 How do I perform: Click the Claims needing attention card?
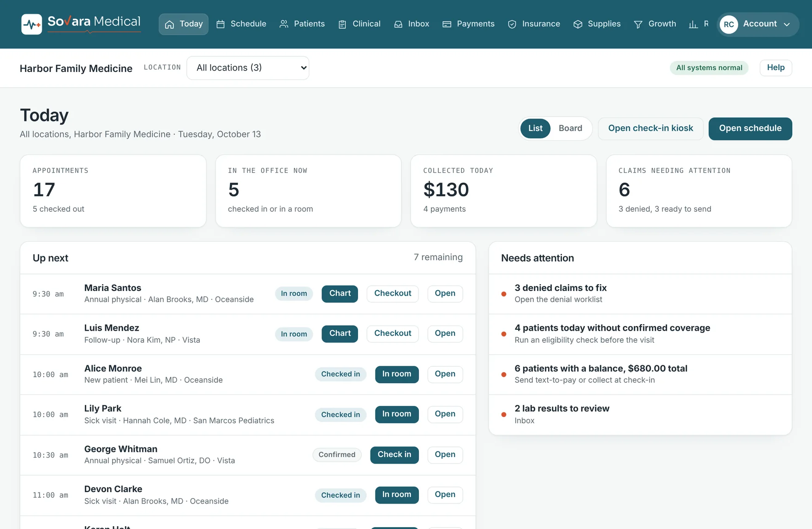(x=699, y=191)
